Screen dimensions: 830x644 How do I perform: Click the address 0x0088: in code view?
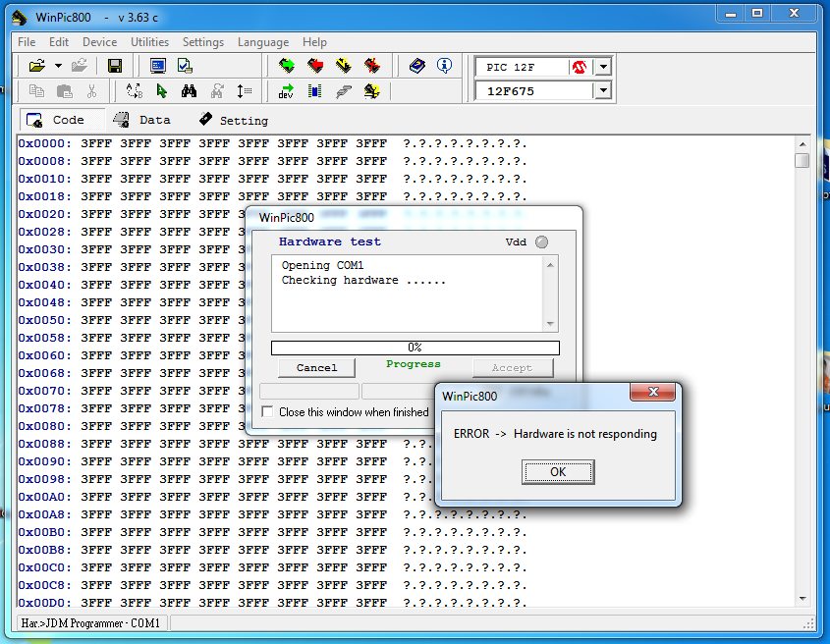click(45, 444)
